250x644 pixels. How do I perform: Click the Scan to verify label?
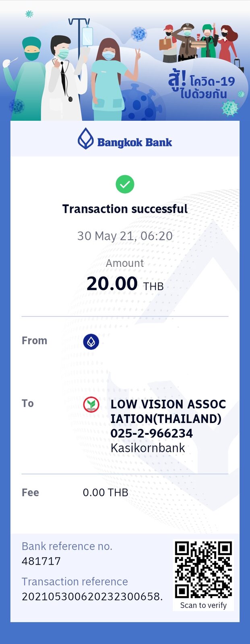click(x=203, y=605)
